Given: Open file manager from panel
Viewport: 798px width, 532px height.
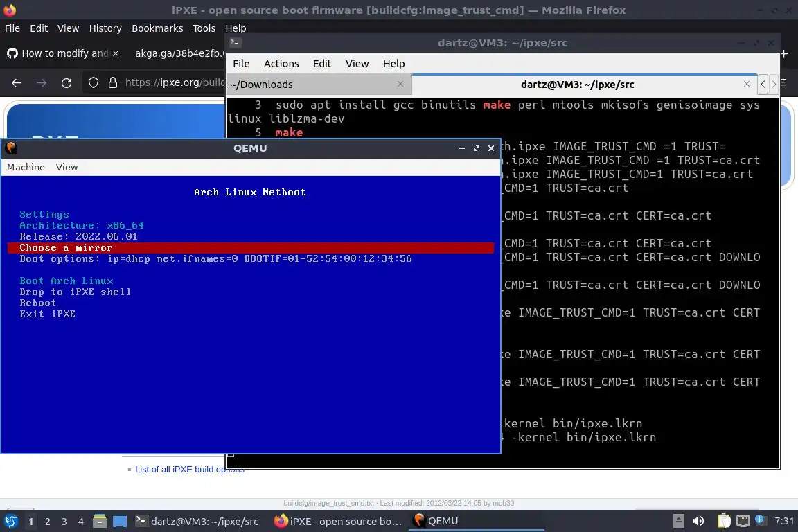Looking at the screenshot, I should pyautogui.click(x=100, y=522).
